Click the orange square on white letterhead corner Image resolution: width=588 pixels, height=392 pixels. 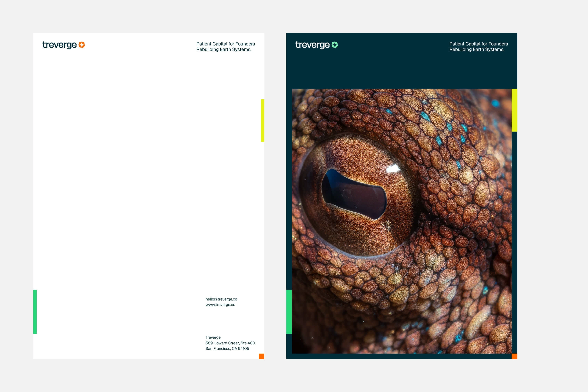(x=261, y=356)
